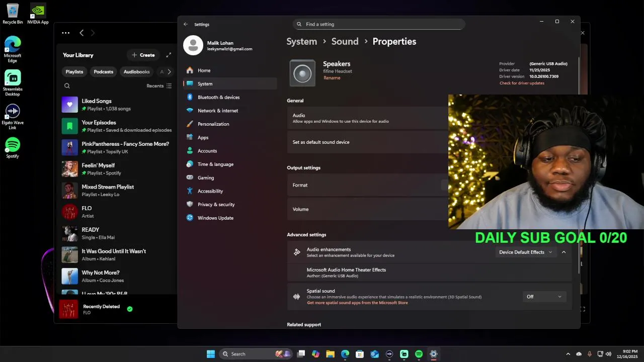Show hidden system tray icons
The image size is (644, 362).
568,354
